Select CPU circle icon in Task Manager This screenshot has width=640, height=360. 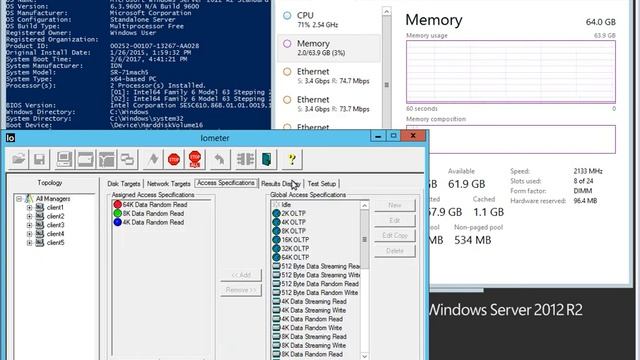point(287,16)
